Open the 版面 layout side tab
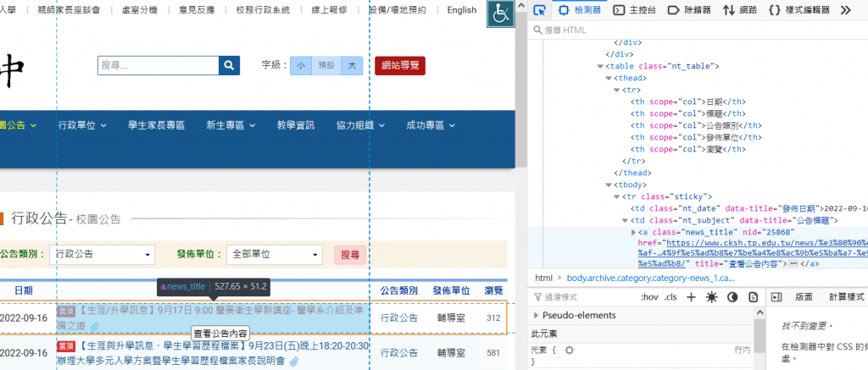The height and width of the screenshot is (370, 868). [x=804, y=297]
